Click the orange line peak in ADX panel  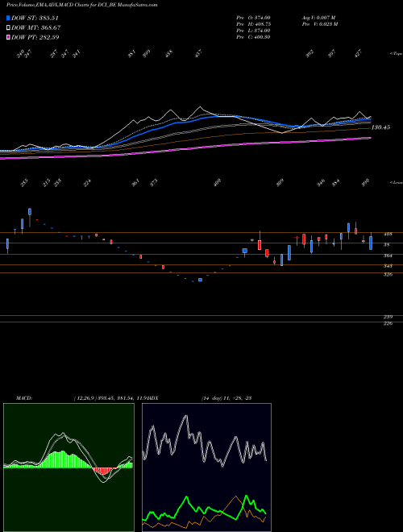coord(236,497)
